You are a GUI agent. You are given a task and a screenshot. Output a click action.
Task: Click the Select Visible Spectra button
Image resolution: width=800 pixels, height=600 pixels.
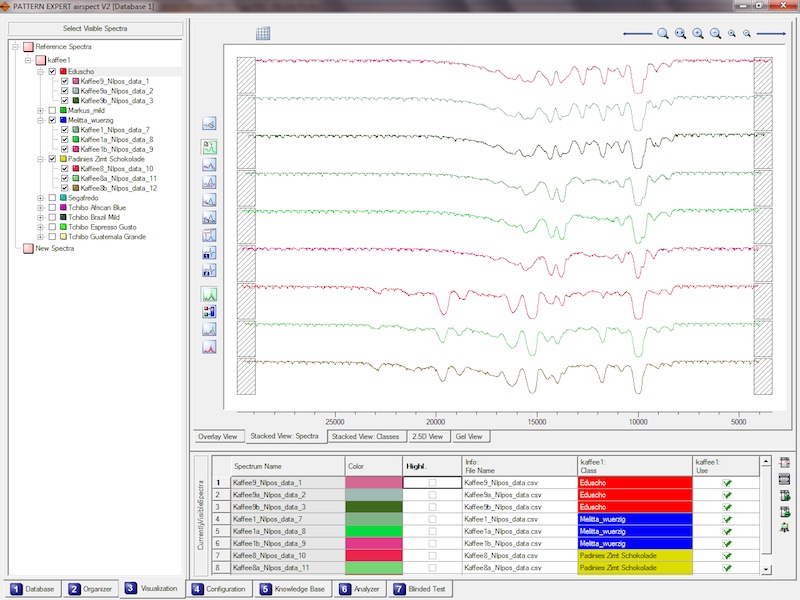[95, 28]
